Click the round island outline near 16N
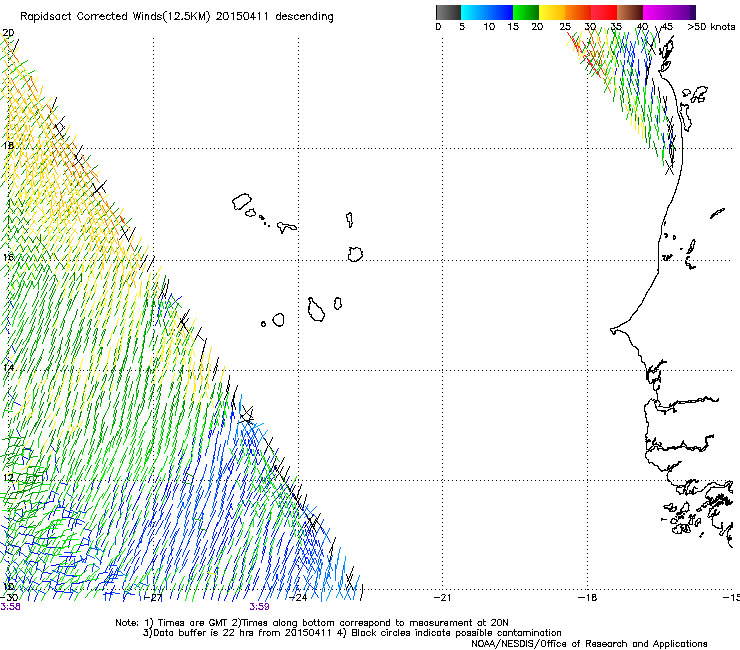Image resolution: width=740 pixels, height=650 pixels. (x=355, y=254)
